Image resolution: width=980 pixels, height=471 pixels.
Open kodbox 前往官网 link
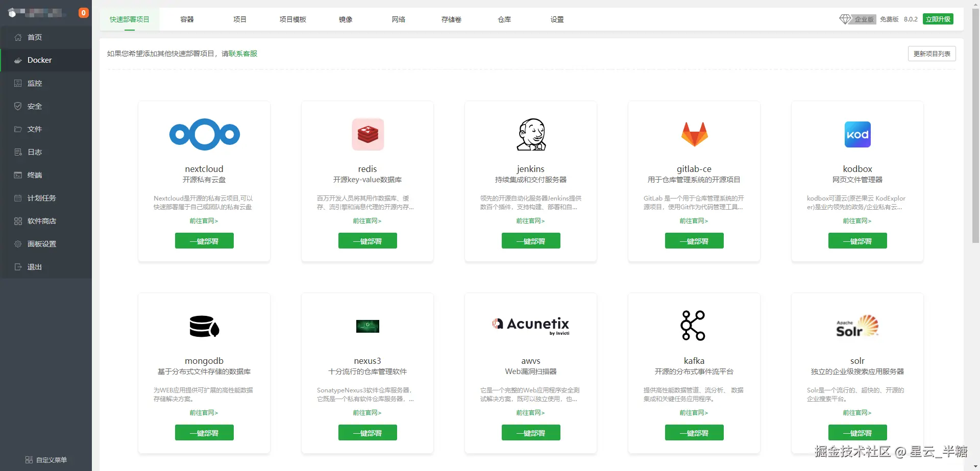click(x=857, y=221)
